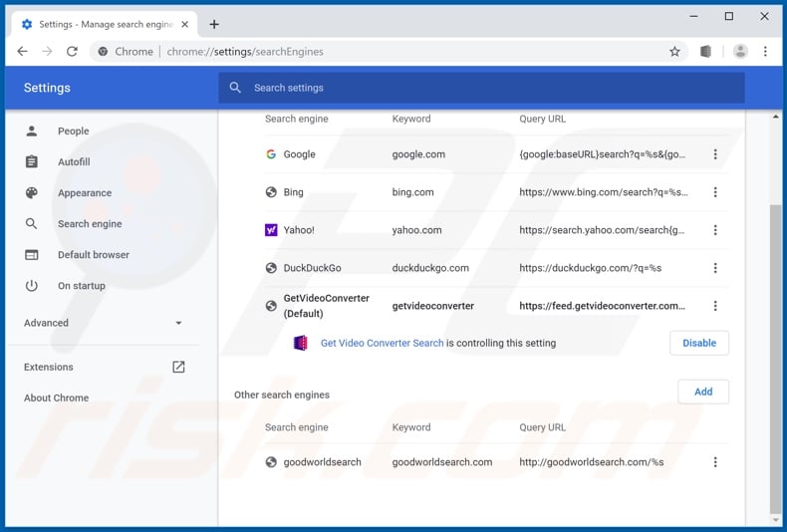The height and width of the screenshot is (532, 787).
Task: Maximize the Chrome window
Action: tap(729, 17)
